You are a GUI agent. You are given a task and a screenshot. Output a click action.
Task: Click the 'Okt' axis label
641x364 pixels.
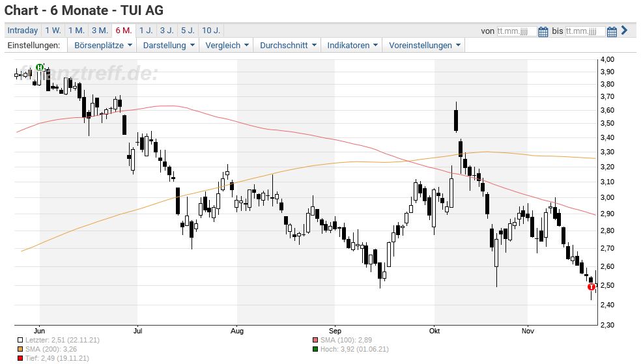[x=434, y=331]
